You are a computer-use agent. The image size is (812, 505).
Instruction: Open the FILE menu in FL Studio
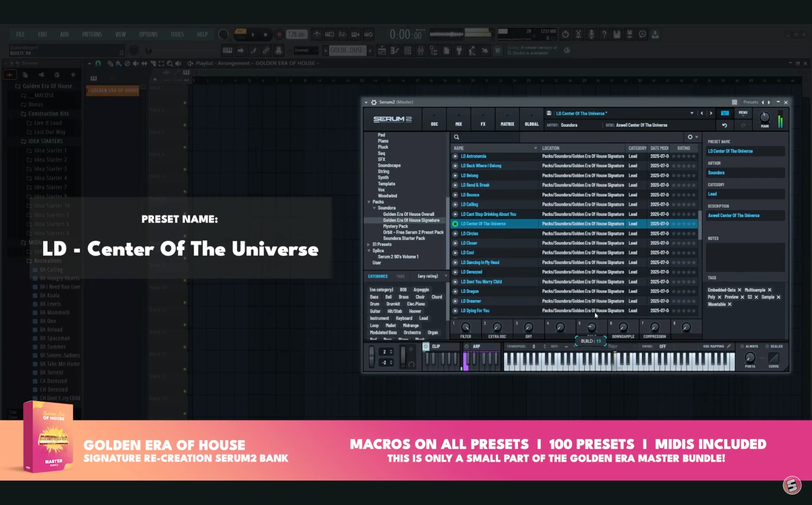[x=20, y=34]
